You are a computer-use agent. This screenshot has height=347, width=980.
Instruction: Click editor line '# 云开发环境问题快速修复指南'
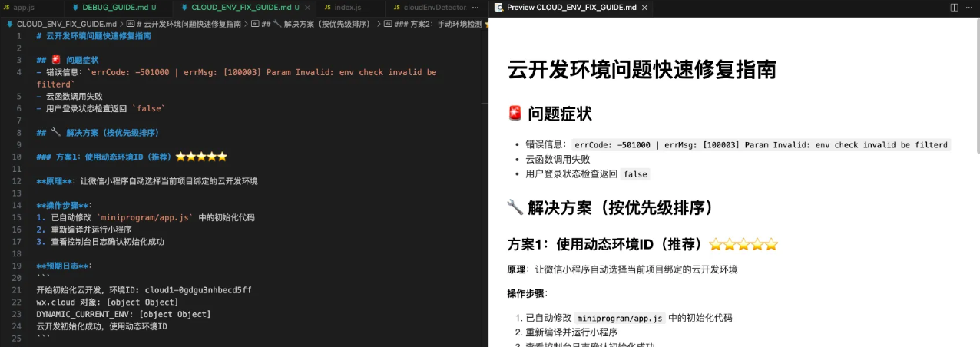93,36
